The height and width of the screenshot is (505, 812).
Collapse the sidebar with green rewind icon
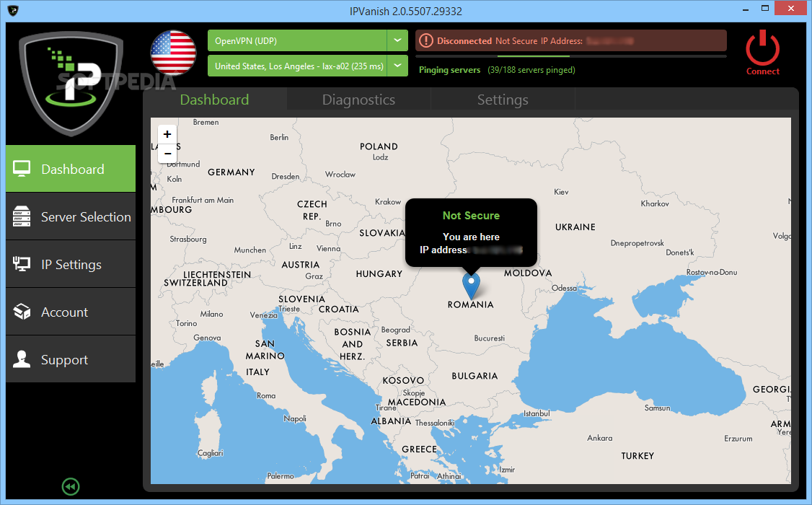(71, 486)
